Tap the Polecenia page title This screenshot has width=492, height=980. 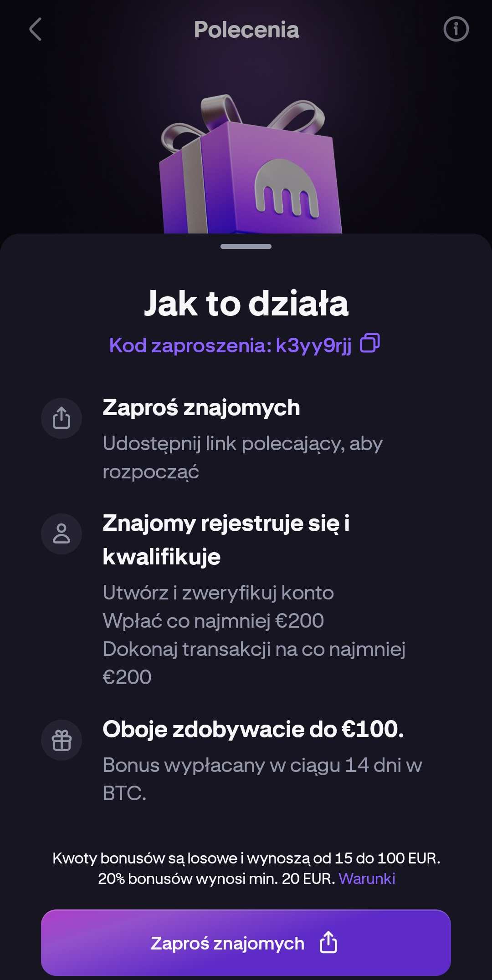[246, 30]
